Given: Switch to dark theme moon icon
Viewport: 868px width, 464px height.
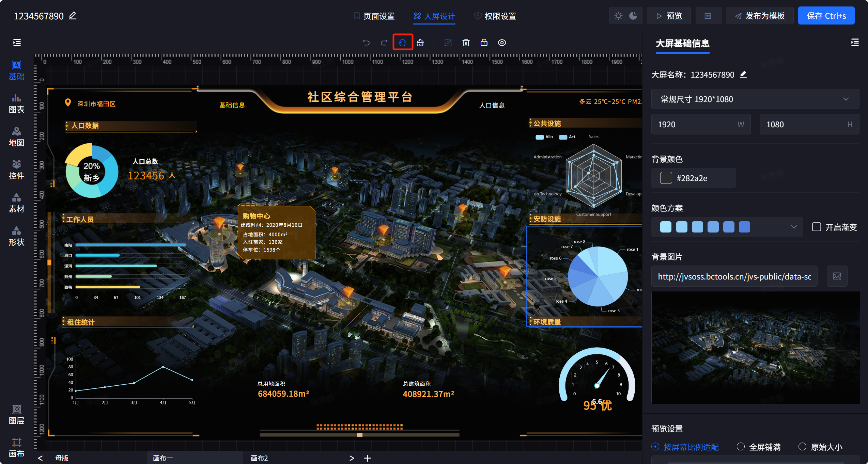Looking at the screenshot, I should click(x=633, y=16).
